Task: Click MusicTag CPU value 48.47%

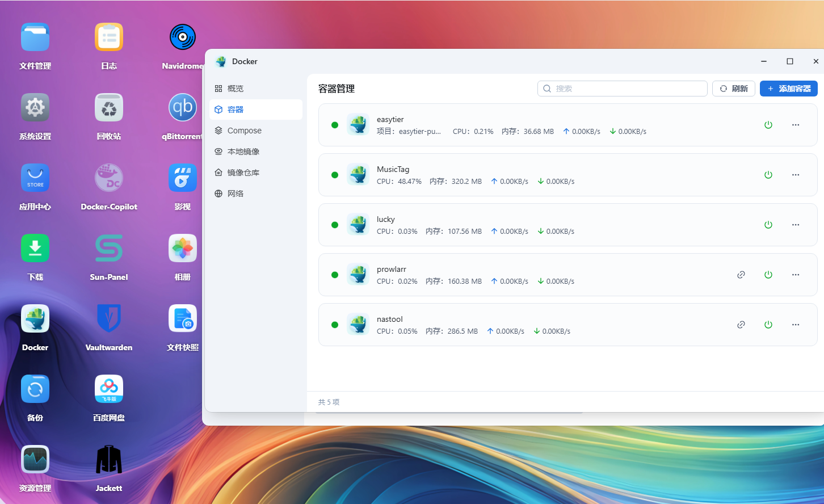Action: [410, 182]
